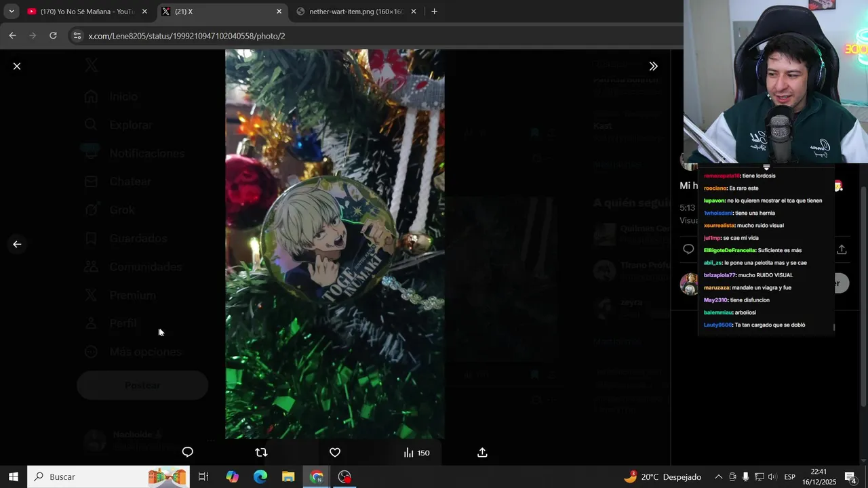Click the Meet Now camera tray icon
Screen dimensions: 868x488
point(732,476)
